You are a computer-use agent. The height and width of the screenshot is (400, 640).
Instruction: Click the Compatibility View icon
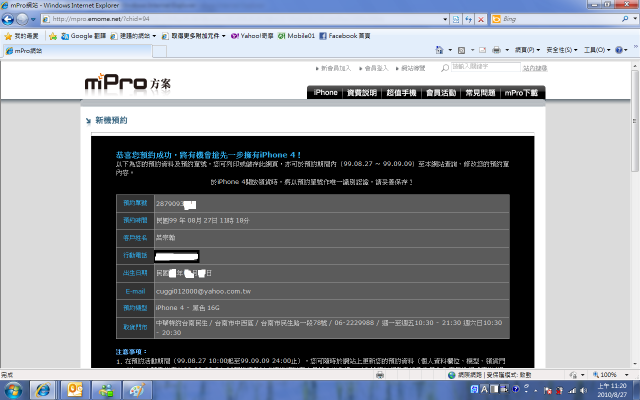(456, 19)
